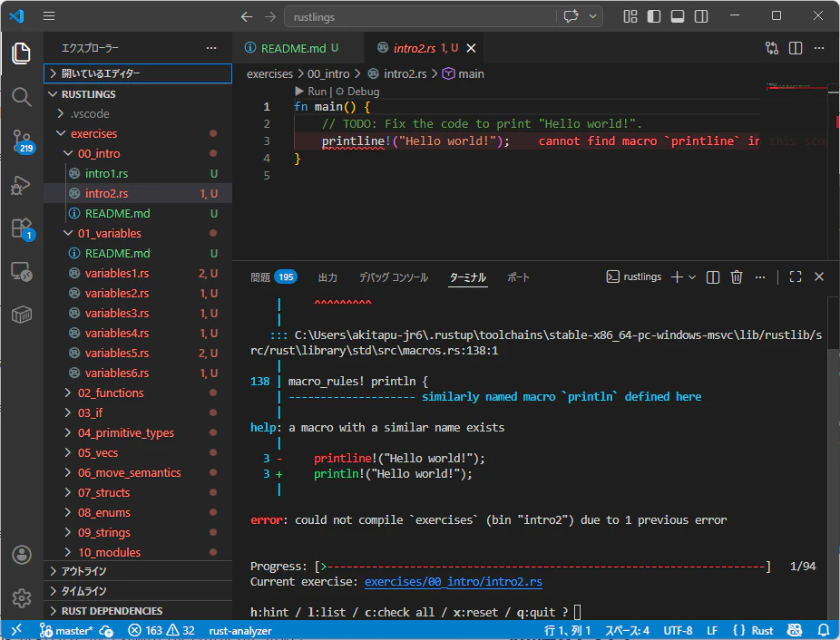Image resolution: width=840 pixels, height=640 pixels.
Task: Split the terminal panel
Action: [712, 276]
